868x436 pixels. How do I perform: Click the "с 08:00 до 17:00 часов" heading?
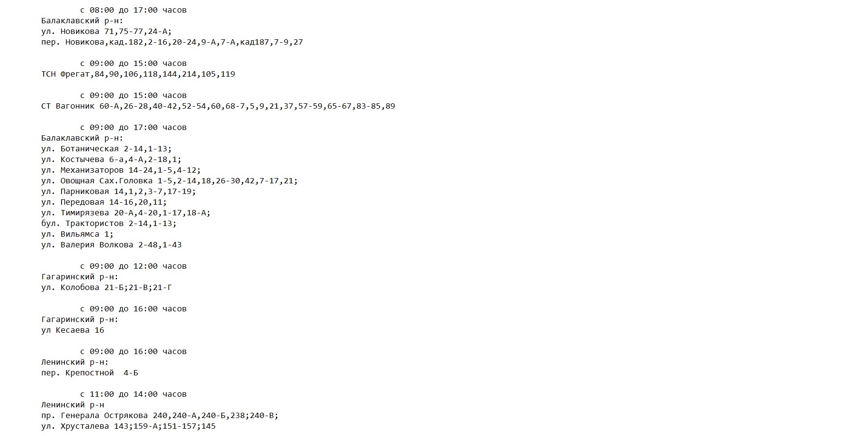(133, 10)
